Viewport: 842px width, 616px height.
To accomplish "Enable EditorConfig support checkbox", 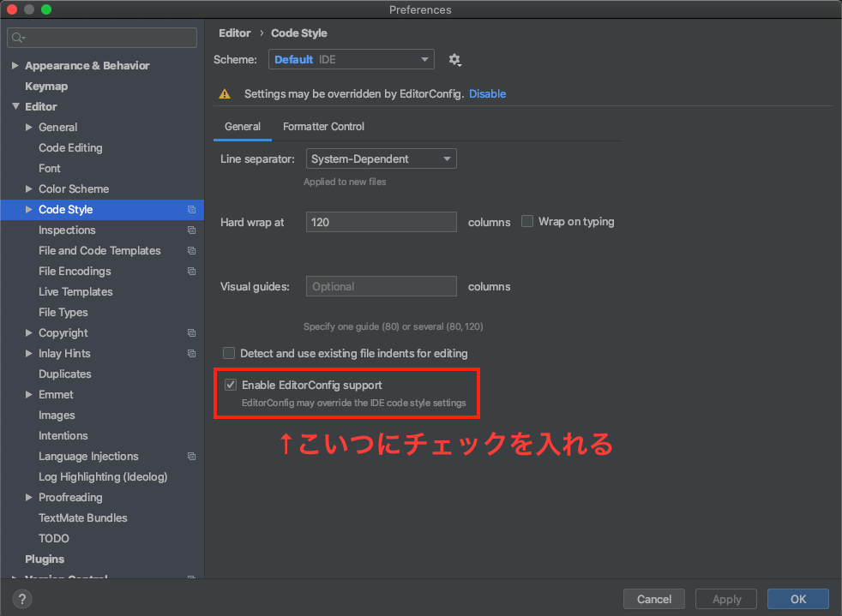I will coord(230,385).
